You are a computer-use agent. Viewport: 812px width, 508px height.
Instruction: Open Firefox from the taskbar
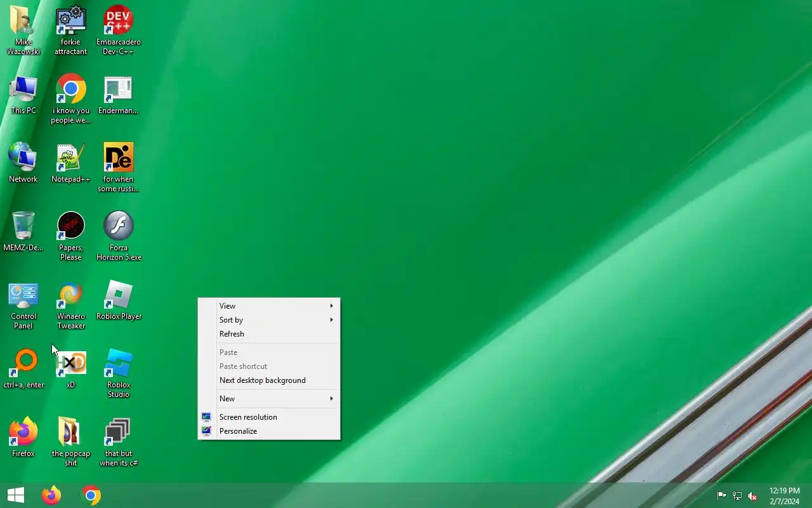(x=51, y=495)
